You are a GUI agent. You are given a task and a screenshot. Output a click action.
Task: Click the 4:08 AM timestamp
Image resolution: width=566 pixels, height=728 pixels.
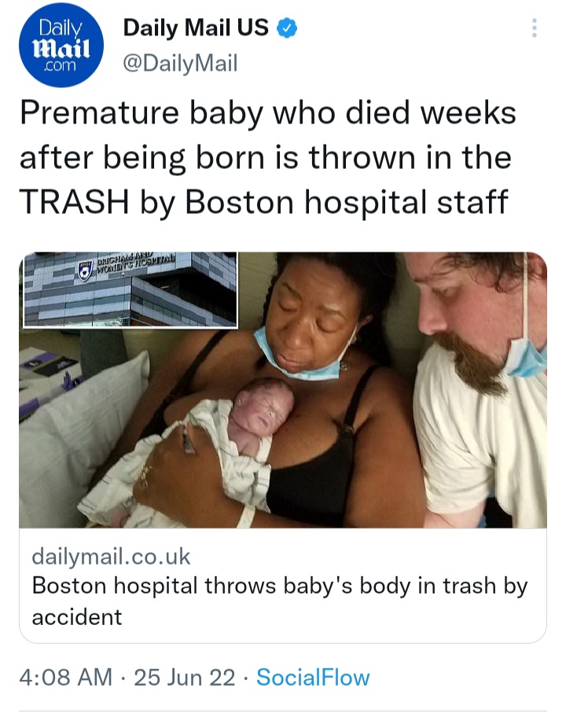tap(66, 677)
